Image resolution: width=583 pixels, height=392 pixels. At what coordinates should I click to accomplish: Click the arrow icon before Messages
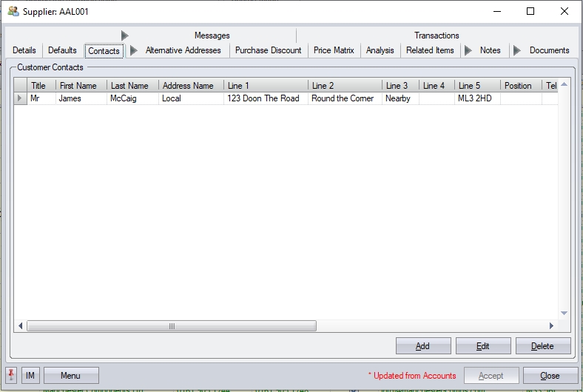(x=125, y=36)
